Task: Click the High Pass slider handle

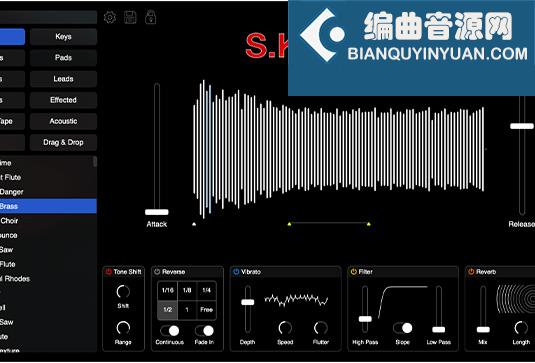Action: 365,319
